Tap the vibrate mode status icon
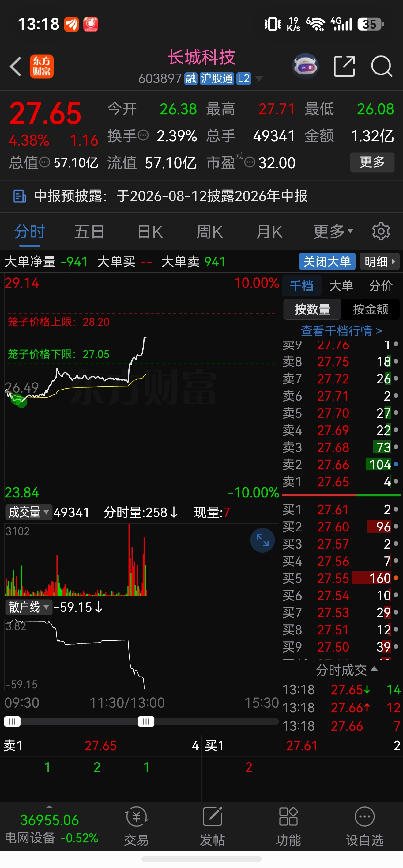403x868 pixels. (x=272, y=24)
